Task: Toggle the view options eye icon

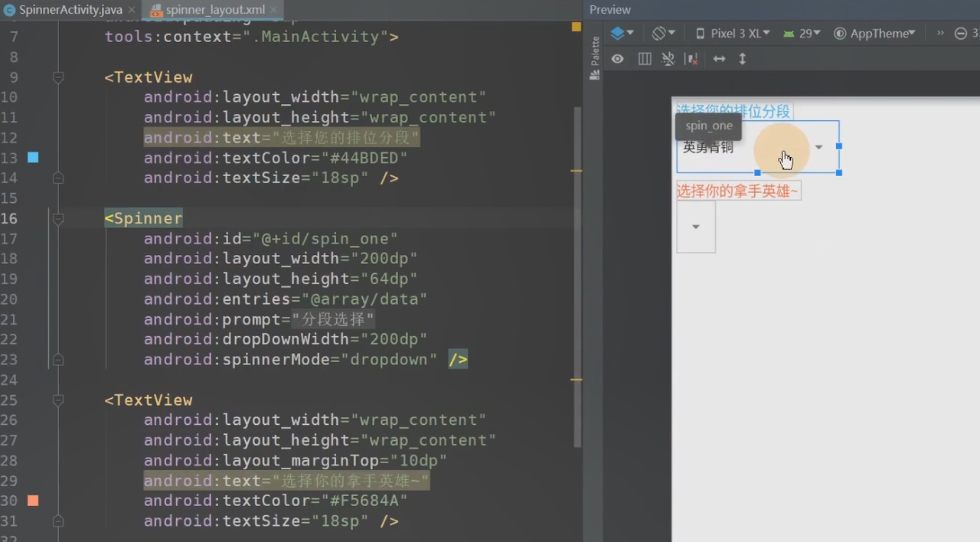Action: pyautogui.click(x=617, y=59)
